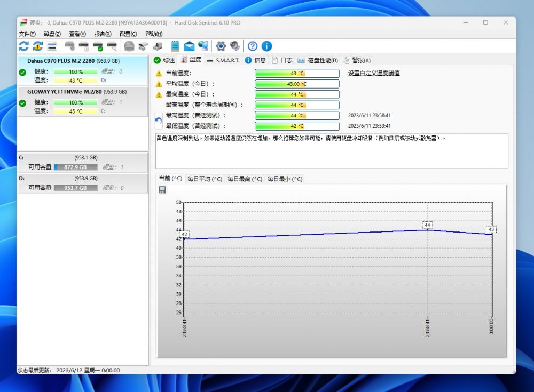
Task: Select the 当前 (^C) graph tab
Action: (171, 178)
